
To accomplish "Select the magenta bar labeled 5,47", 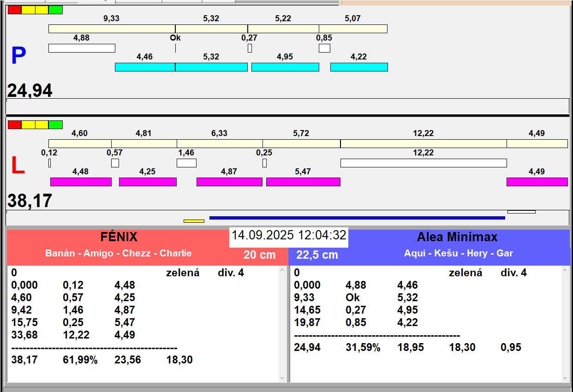I will [303, 182].
